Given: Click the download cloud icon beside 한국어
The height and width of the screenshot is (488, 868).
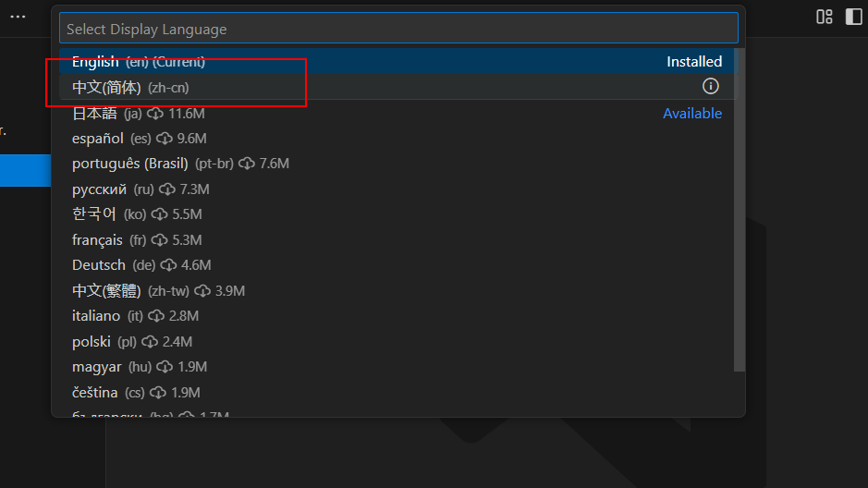Looking at the screenshot, I should (159, 214).
